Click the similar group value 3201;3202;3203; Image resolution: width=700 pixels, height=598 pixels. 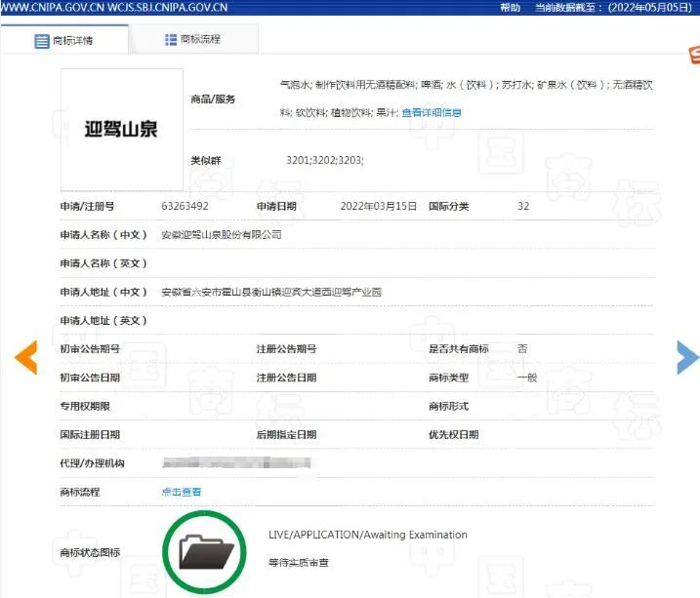tap(325, 160)
